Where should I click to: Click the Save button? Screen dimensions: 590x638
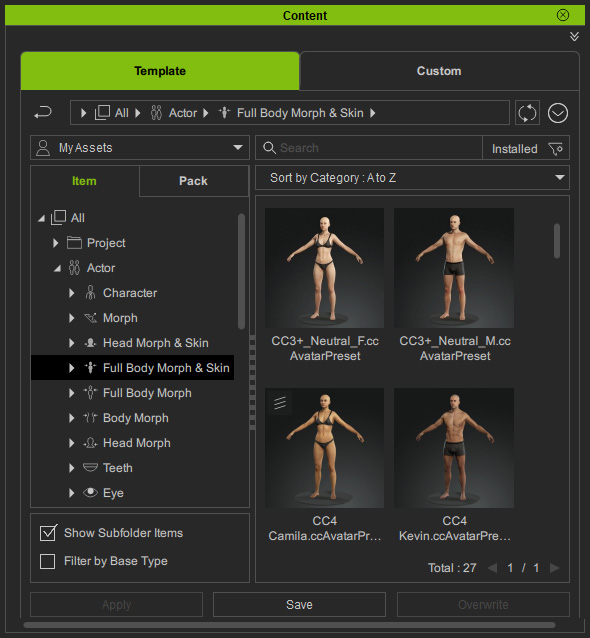pos(299,605)
